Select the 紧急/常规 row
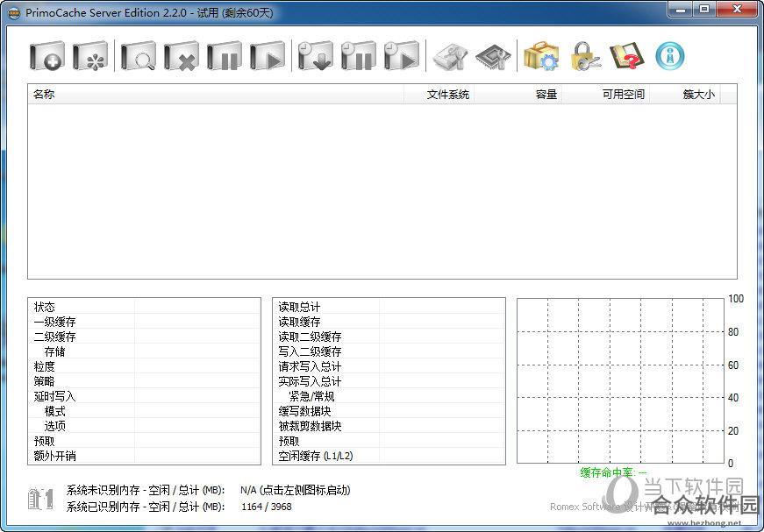 point(389,396)
